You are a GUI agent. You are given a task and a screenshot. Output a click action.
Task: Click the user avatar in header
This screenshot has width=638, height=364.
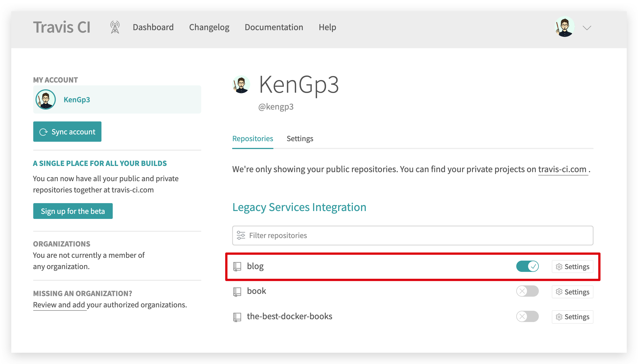pos(565,27)
